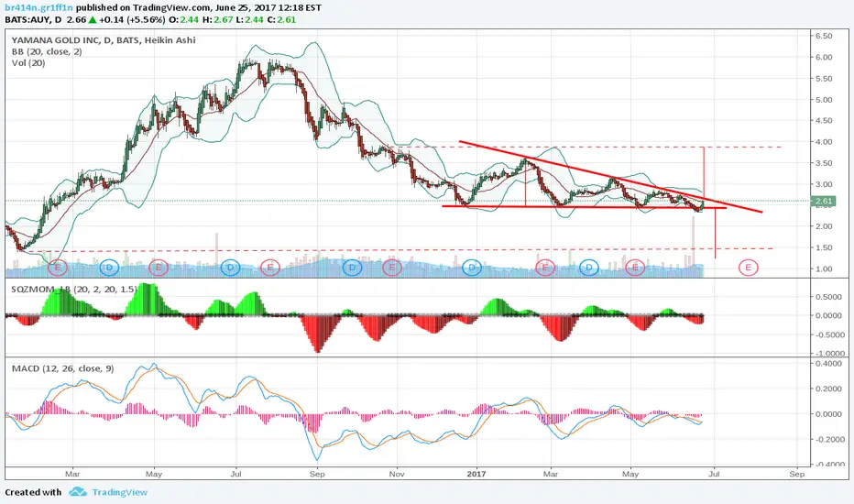Click the dividend marker in April 2016
Viewport: 854px width, 504px height.
(x=109, y=268)
